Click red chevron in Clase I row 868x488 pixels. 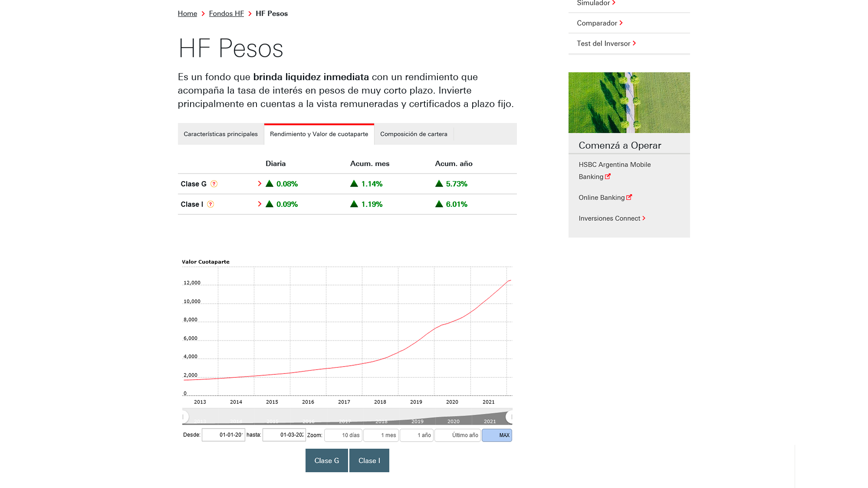coord(260,204)
